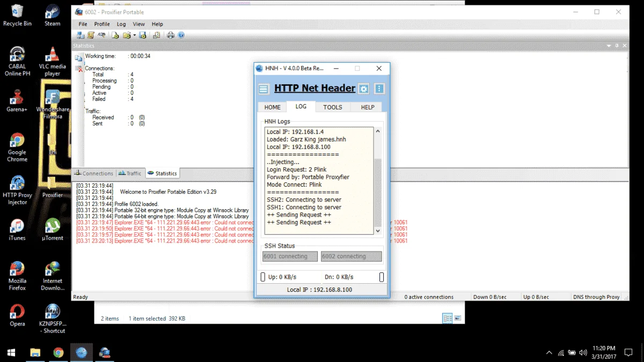This screenshot has height=362, width=644.
Task: Open Proxification Rules toolbar icon
Action: tap(91, 35)
